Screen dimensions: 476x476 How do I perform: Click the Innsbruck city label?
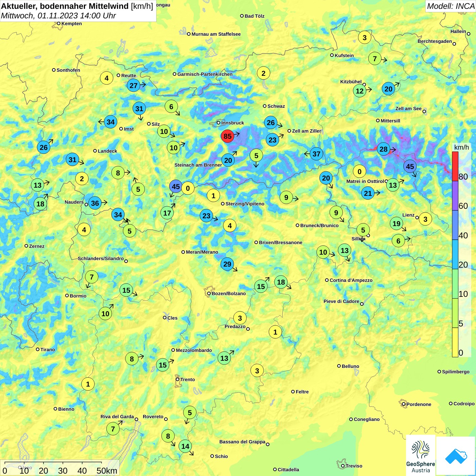coord(233,123)
